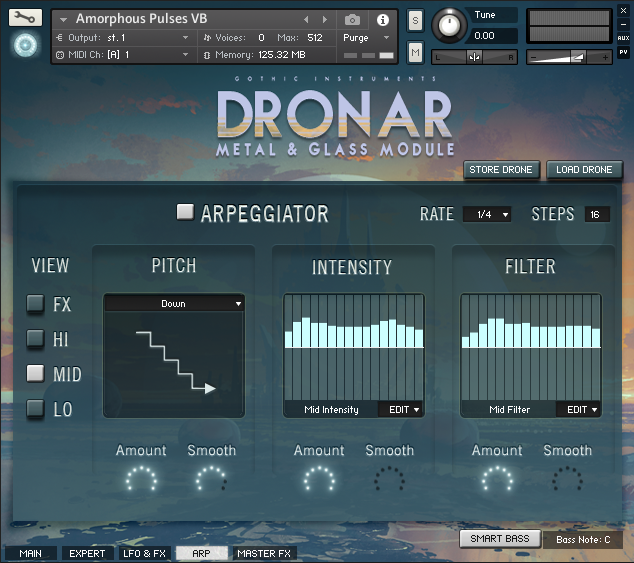Minimize instrument view with minus button

623,24
